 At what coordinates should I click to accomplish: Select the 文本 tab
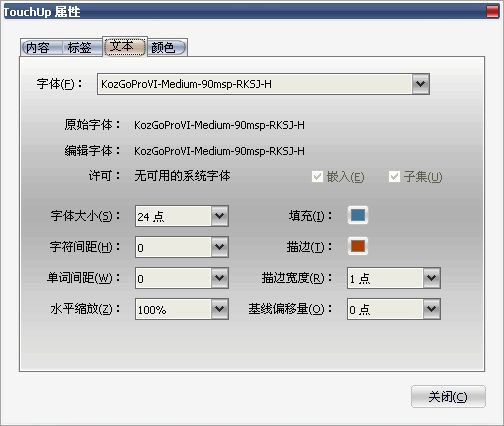pos(125,46)
